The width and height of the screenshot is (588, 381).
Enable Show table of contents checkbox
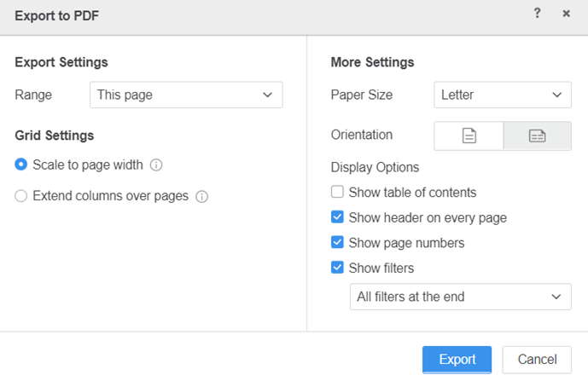pyautogui.click(x=338, y=193)
